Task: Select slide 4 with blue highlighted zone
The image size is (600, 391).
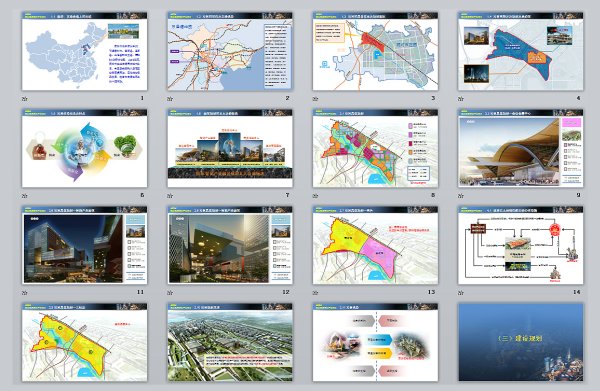Action: (x=520, y=51)
